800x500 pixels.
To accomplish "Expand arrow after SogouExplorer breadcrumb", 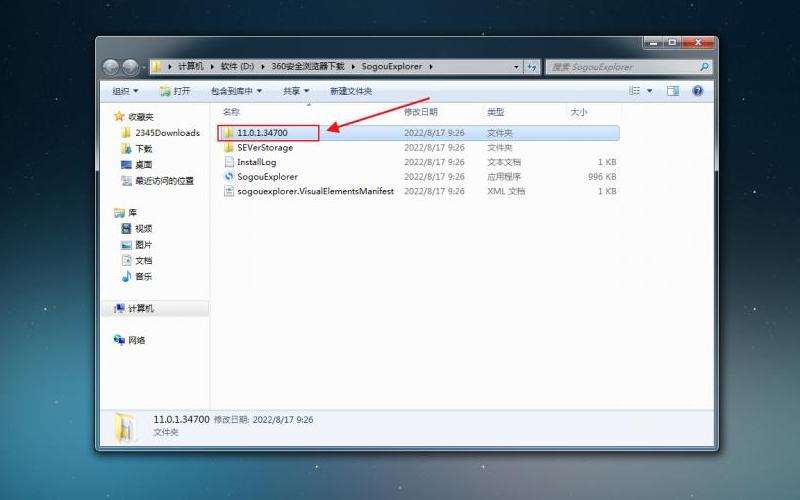I will click(431, 66).
